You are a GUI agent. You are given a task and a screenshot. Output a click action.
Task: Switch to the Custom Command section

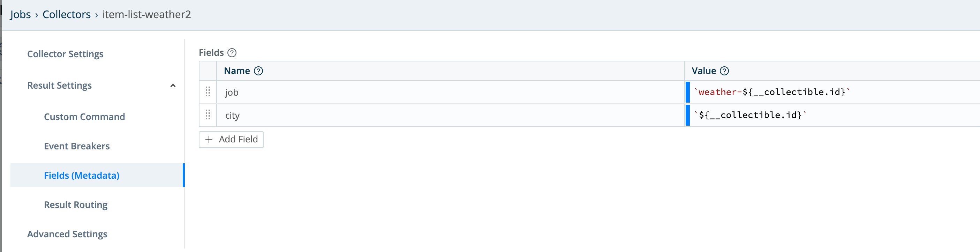(84, 117)
